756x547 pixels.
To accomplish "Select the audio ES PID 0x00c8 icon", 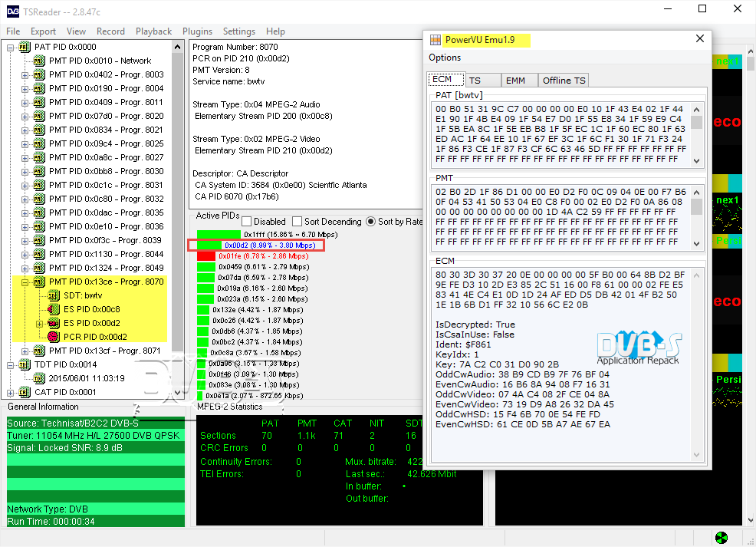I will click(x=54, y=309).
